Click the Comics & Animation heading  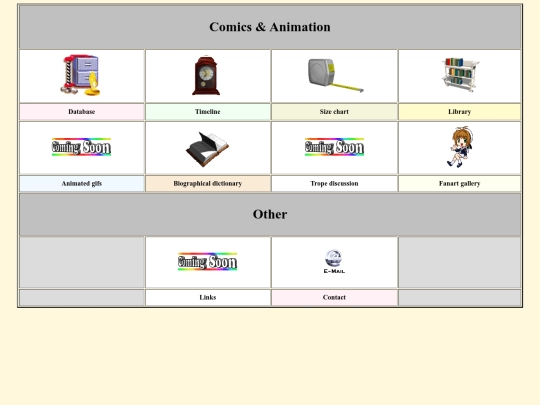[x=270, y=27]
